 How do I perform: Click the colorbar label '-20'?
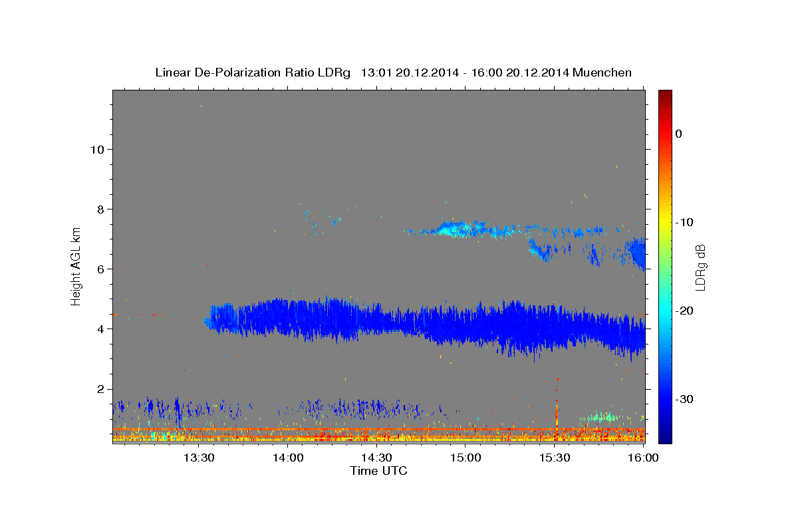pos(685,311)
